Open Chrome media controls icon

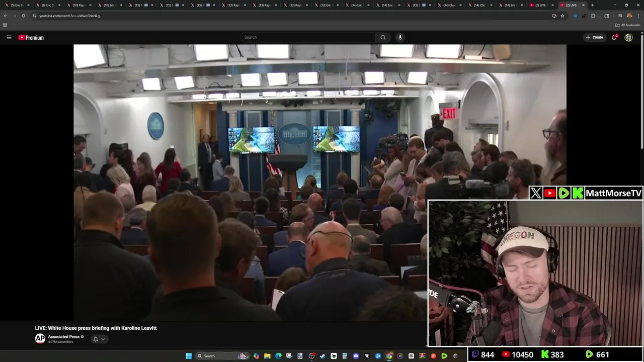(x=620, y=16)
